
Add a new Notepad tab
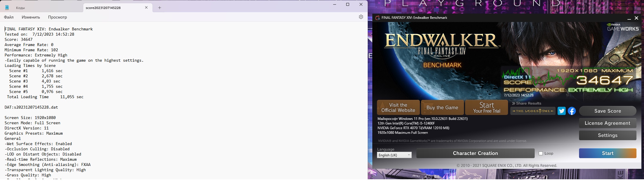[159, 8]
